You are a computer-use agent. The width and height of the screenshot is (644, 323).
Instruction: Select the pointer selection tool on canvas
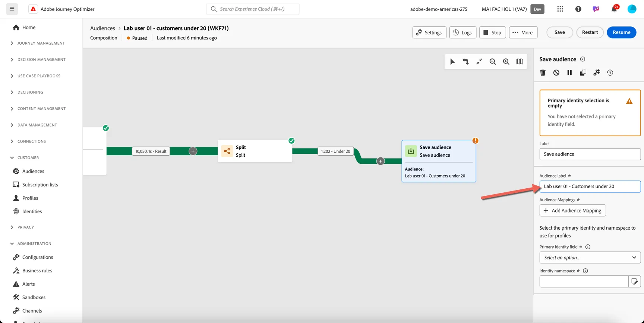click(452, 62)
